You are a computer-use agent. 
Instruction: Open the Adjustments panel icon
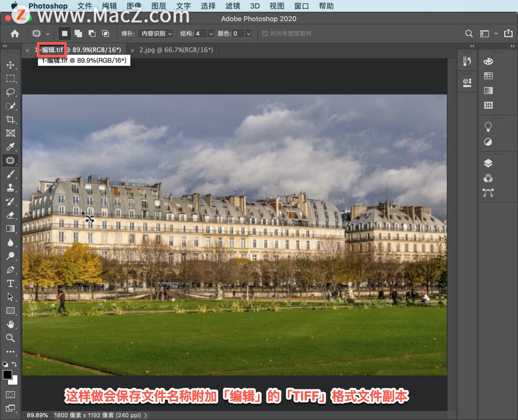tap(488, 142)
